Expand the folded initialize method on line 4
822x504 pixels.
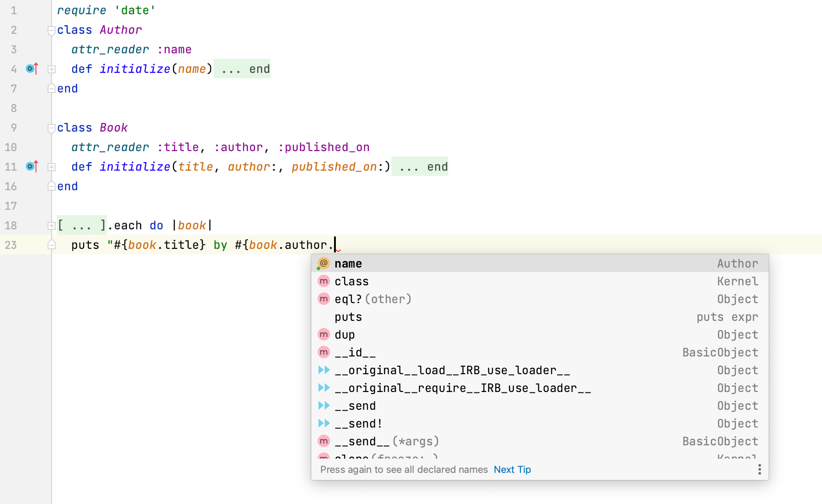[52, 69]
